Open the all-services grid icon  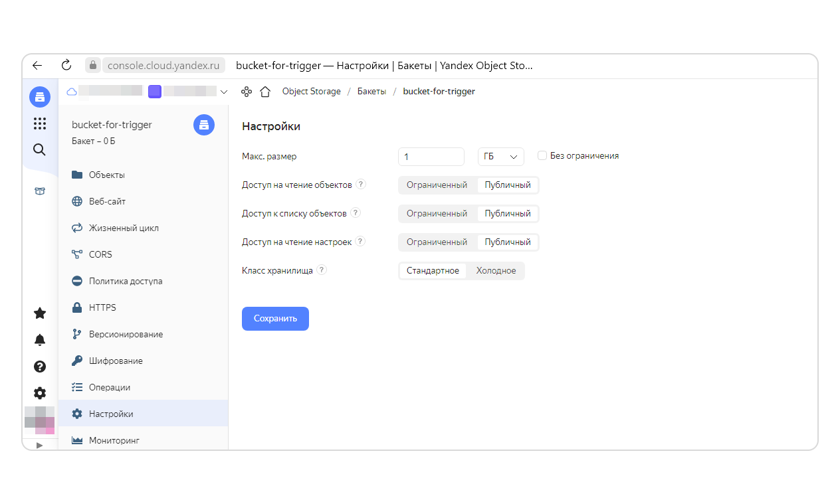point(40,124)
